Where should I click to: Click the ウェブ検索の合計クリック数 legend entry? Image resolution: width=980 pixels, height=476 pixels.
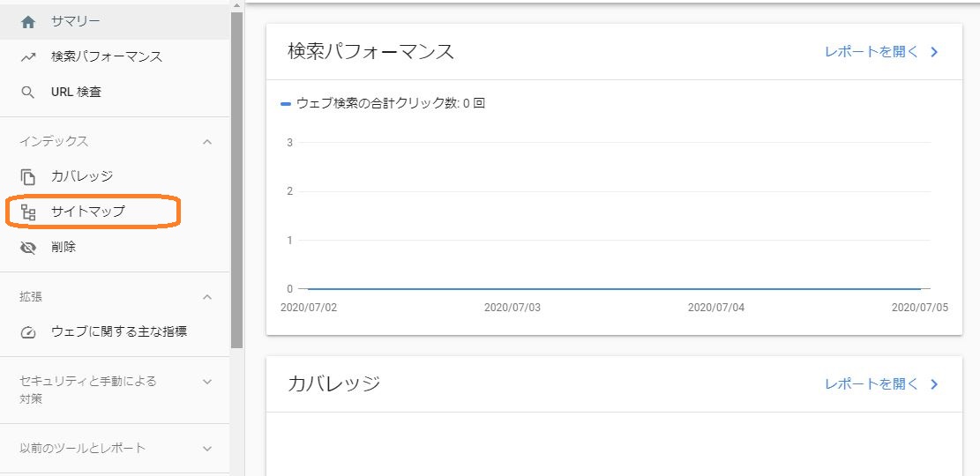coord(383,103)
